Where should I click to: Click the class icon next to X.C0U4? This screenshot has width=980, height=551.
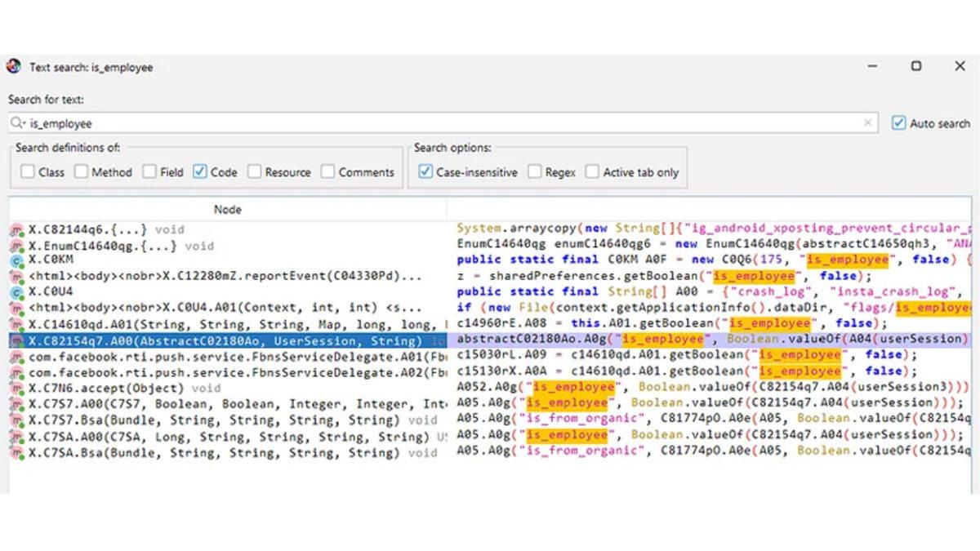(17, 292)
